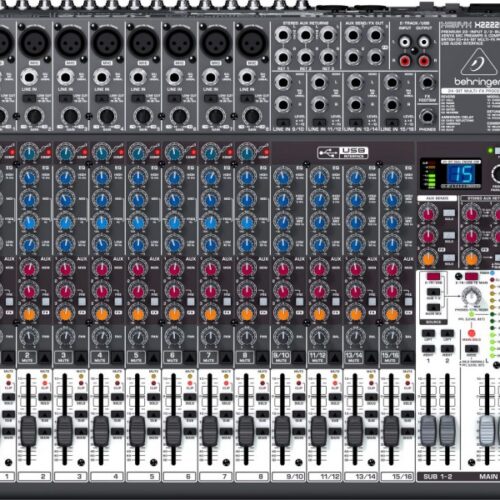Click the FX footswitch jack

click(427, 83)
